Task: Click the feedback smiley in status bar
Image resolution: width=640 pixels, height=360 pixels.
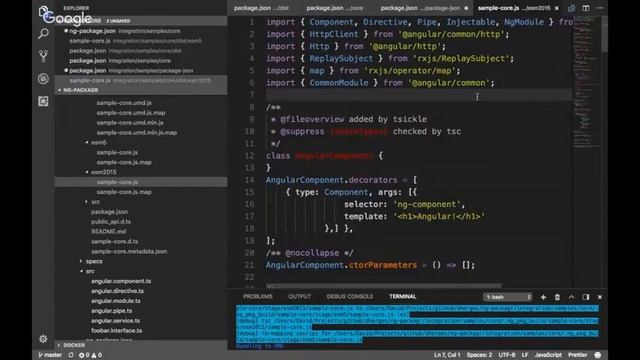Action: tap(598, 355)
